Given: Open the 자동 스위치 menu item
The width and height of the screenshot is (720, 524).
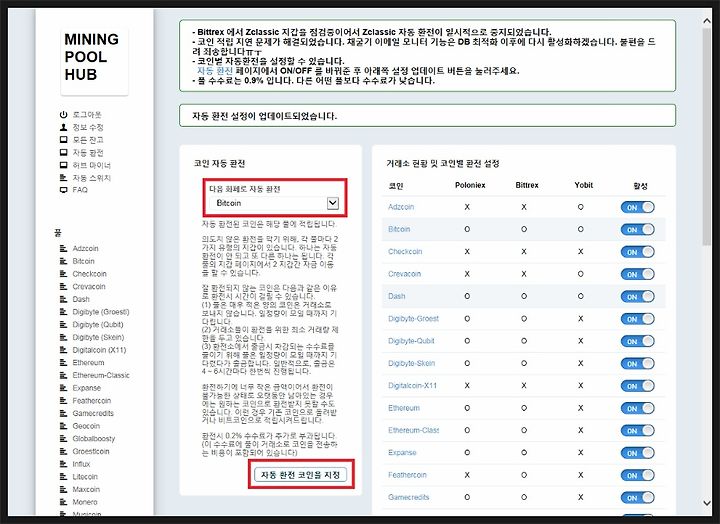Looking at the screenshot, I should click(x=91, y=178).
